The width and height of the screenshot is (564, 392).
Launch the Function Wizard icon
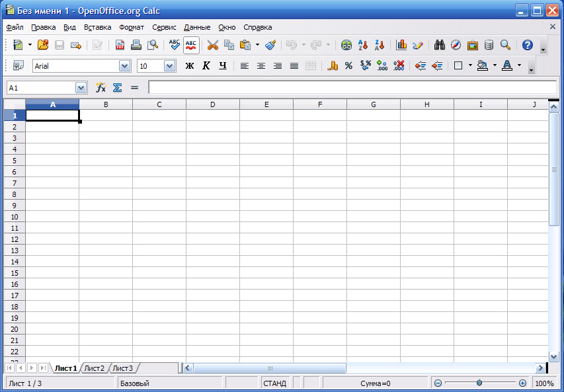pyautogui.click(x=101, y=87)
